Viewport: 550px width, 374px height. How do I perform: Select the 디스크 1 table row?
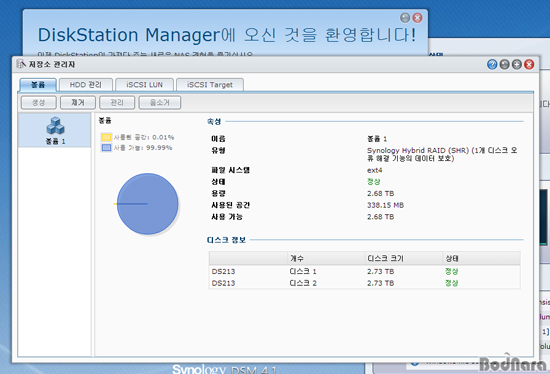tap(364, 272)
